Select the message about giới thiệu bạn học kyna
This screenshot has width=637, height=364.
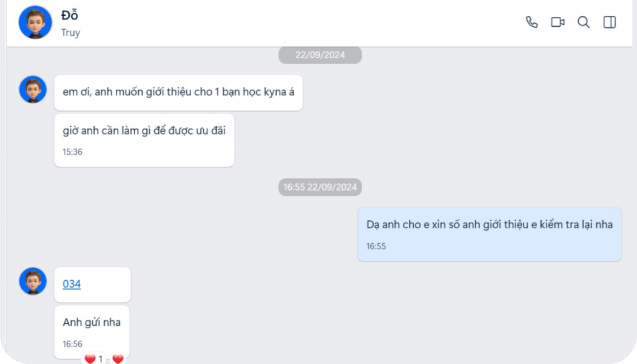(178, 92)
